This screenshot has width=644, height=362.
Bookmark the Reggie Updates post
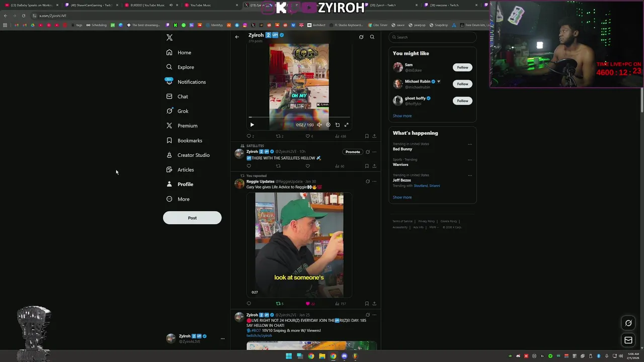(x=367, y=304)
